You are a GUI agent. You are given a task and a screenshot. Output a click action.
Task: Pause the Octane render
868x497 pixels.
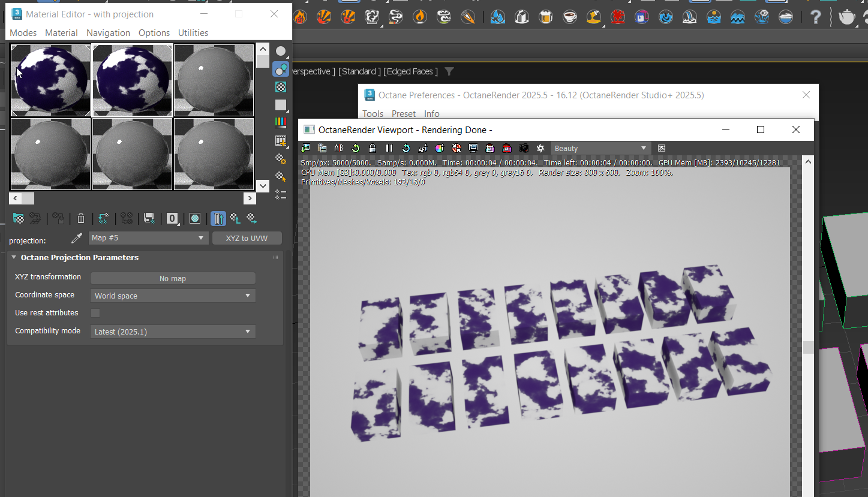[389, 148]
